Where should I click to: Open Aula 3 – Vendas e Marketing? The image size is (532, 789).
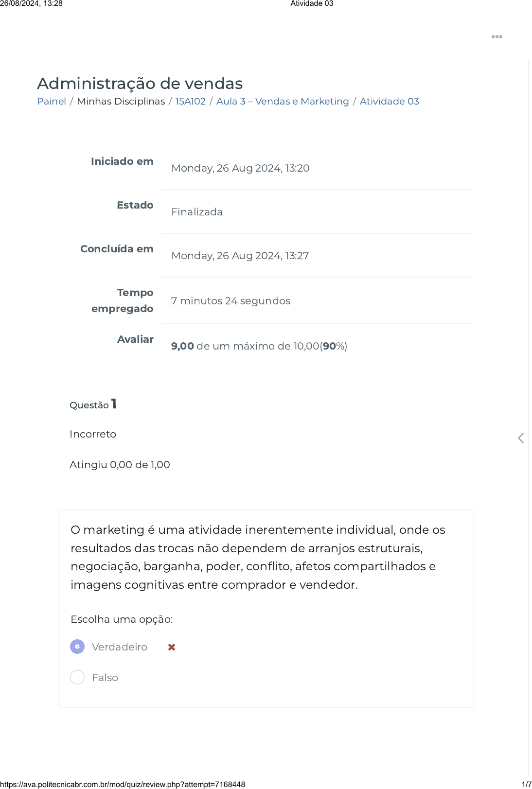[283, 101]
